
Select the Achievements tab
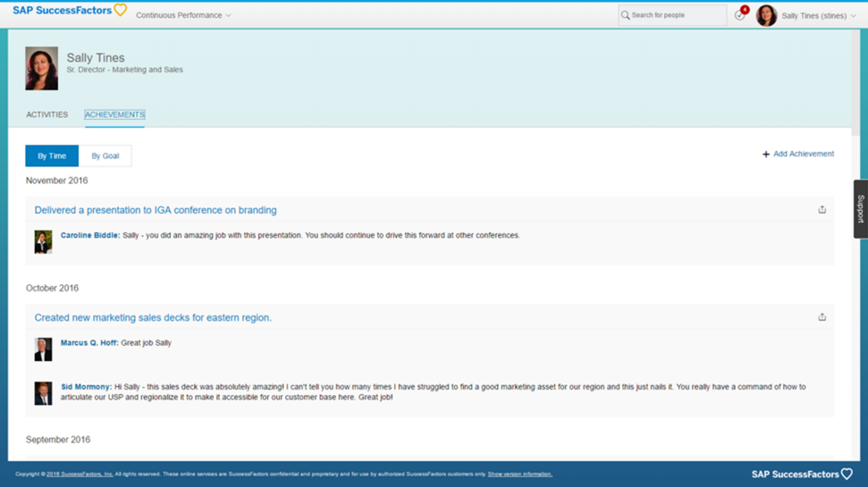click(114, 114)
